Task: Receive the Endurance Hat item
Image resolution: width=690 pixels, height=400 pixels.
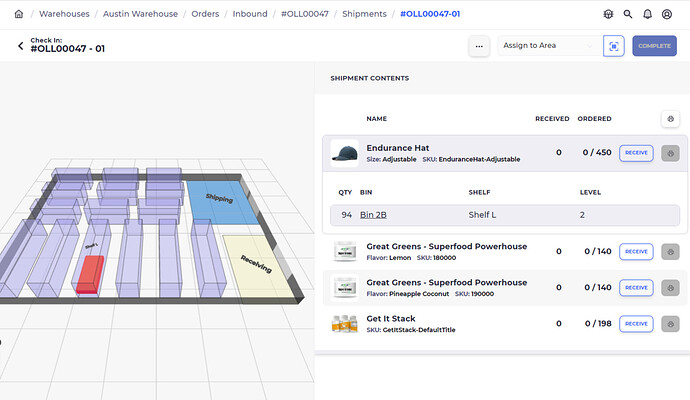Action: pos(636,153)
